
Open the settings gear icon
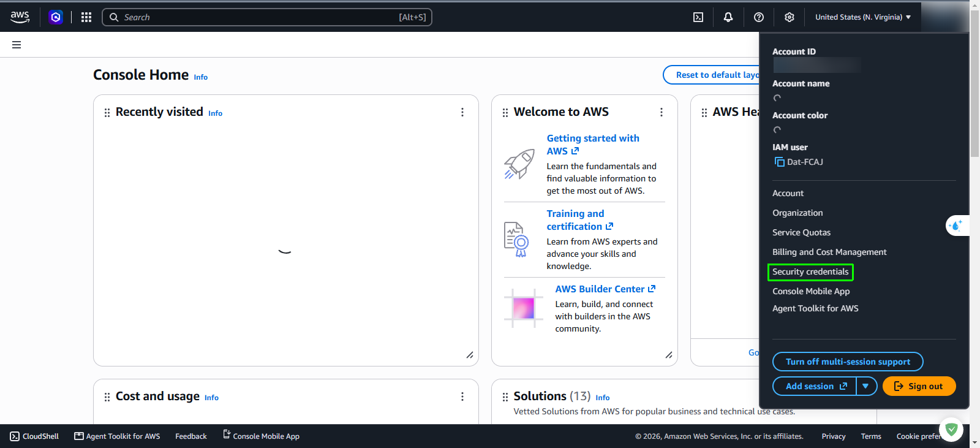[x=790, y=17]
